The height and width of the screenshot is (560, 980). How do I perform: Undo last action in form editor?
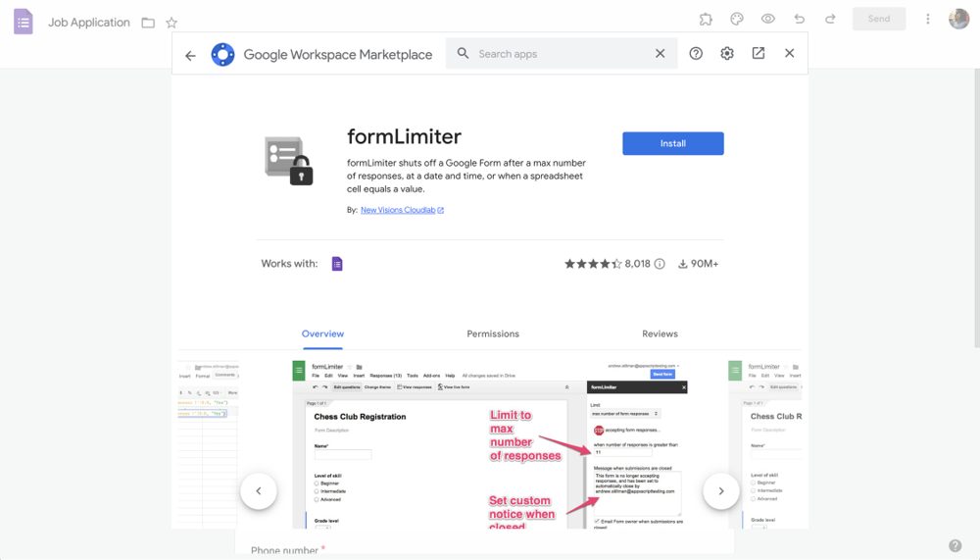[800, 20]
